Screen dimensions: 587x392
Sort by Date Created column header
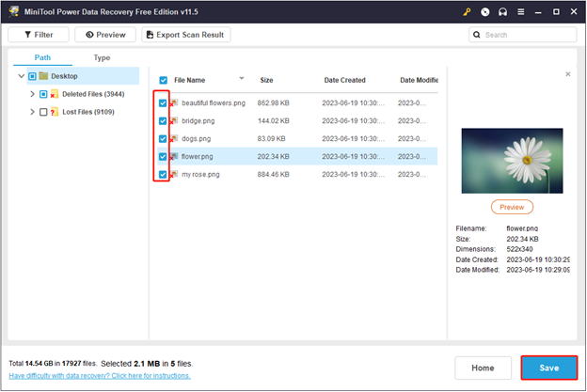pyautogui.click(x=345, y=80)
